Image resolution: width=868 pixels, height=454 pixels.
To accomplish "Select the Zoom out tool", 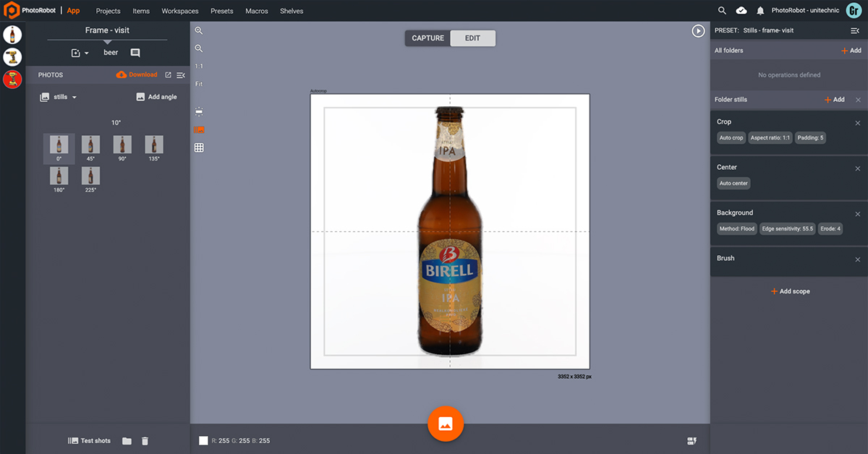I will [x=199, y=48].
